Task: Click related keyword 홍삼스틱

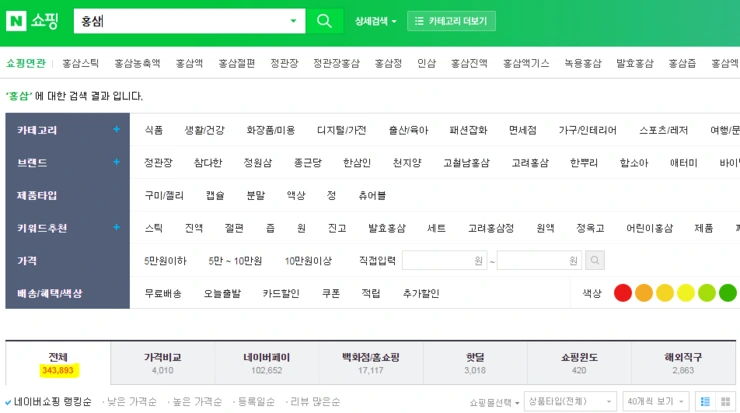Action: pos(80,63)
